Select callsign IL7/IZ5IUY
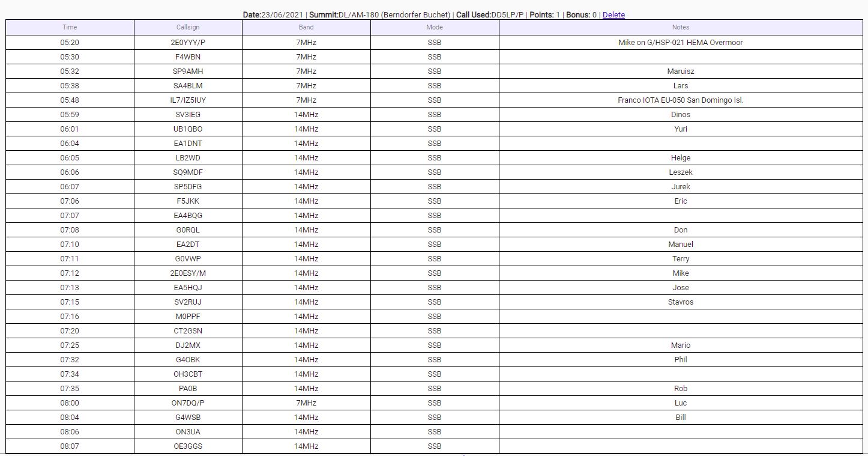 [188, 100]
